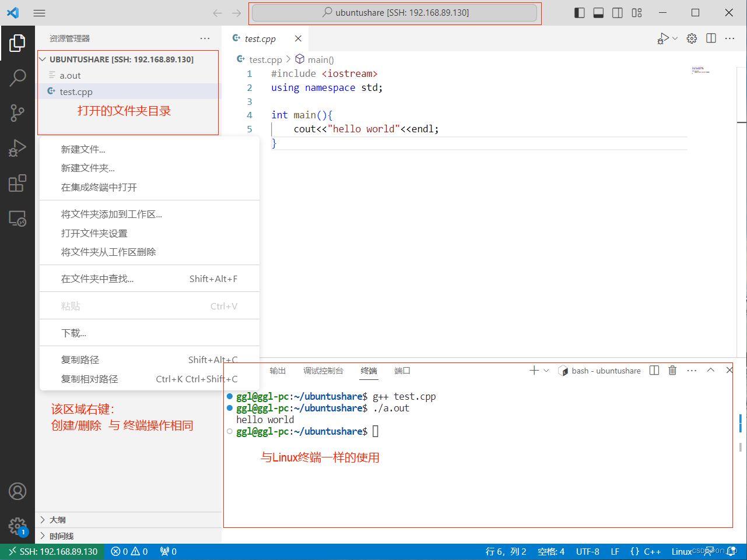
Task: Expand the 大纲 outline section
Action: pos(128,520)
